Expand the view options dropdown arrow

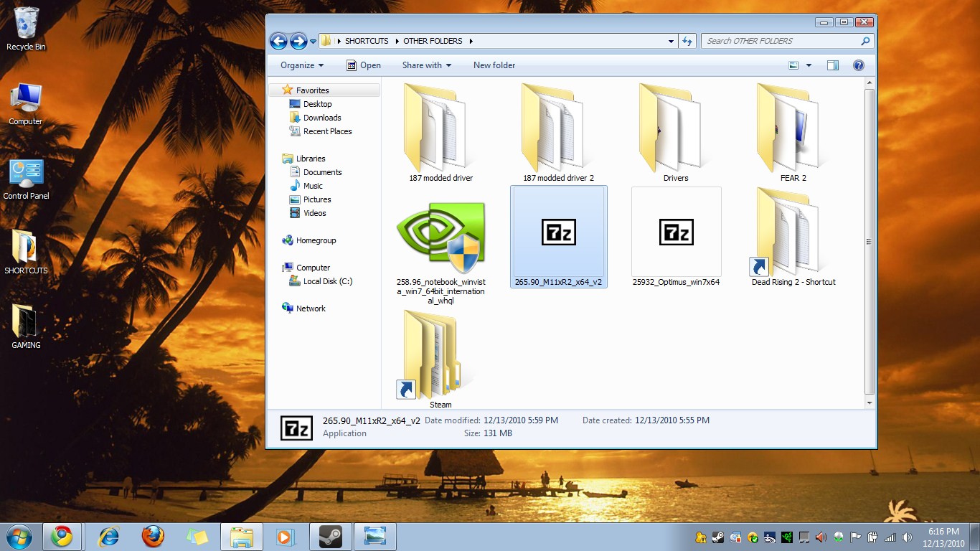click(x=809, y=65)
